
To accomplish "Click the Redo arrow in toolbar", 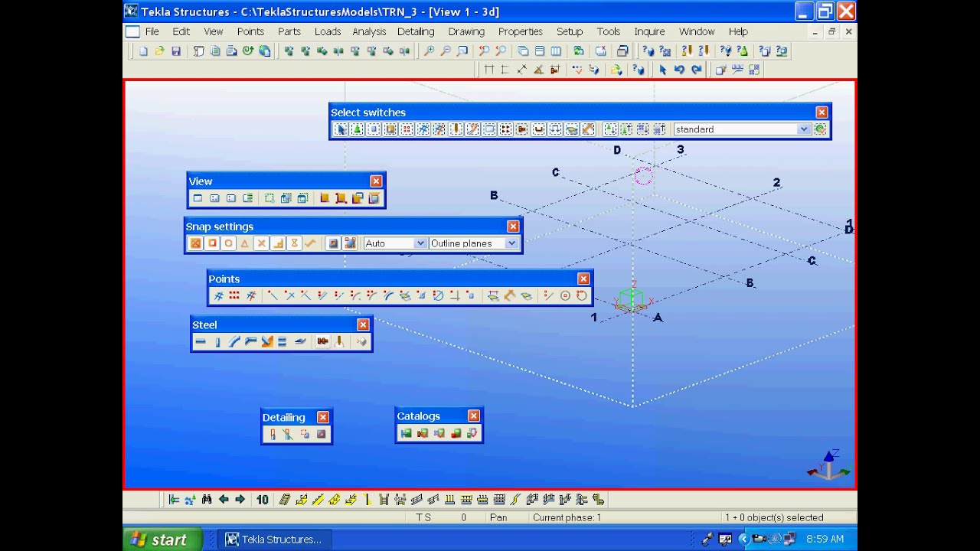I will point(696,70).
